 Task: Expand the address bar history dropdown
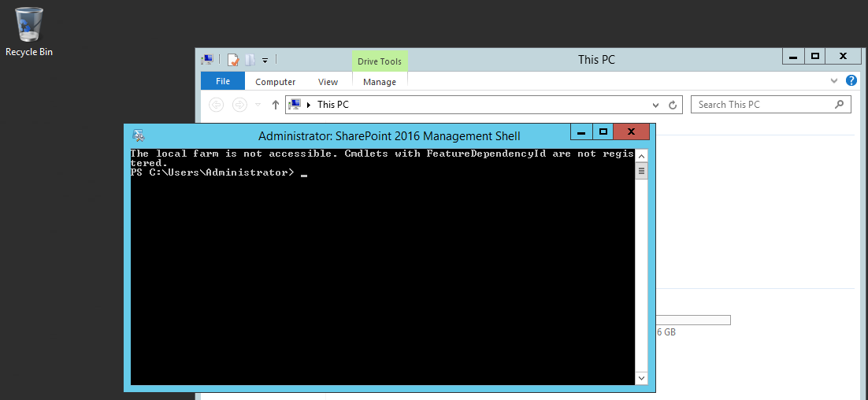(656, 105)
